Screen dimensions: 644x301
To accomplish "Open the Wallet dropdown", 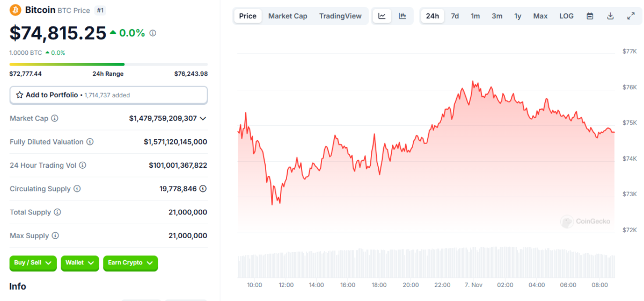I will 80,263.
